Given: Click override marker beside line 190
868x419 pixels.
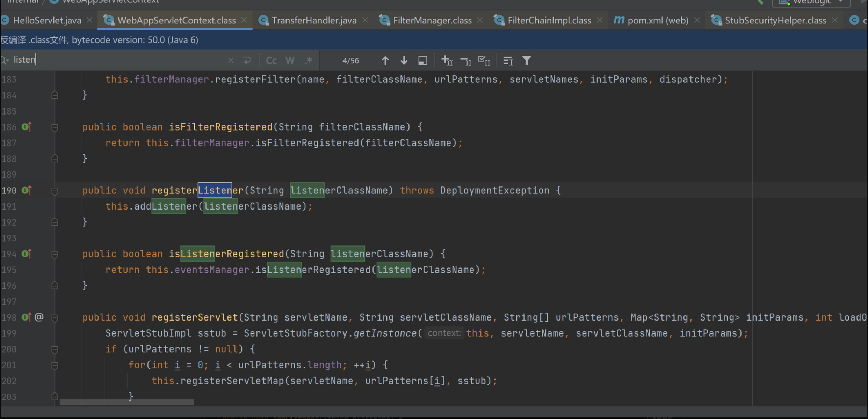Looking at the screenshot, I should tap(27, 190).
